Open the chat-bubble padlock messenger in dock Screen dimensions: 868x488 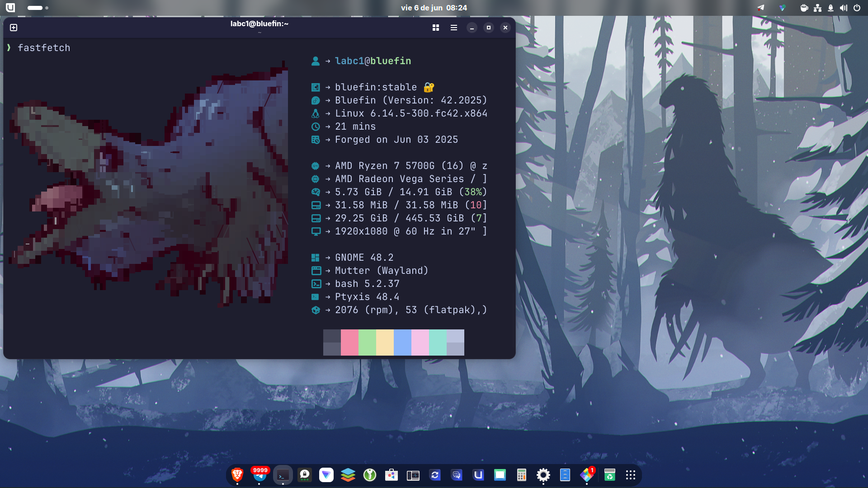pos(305,475)
